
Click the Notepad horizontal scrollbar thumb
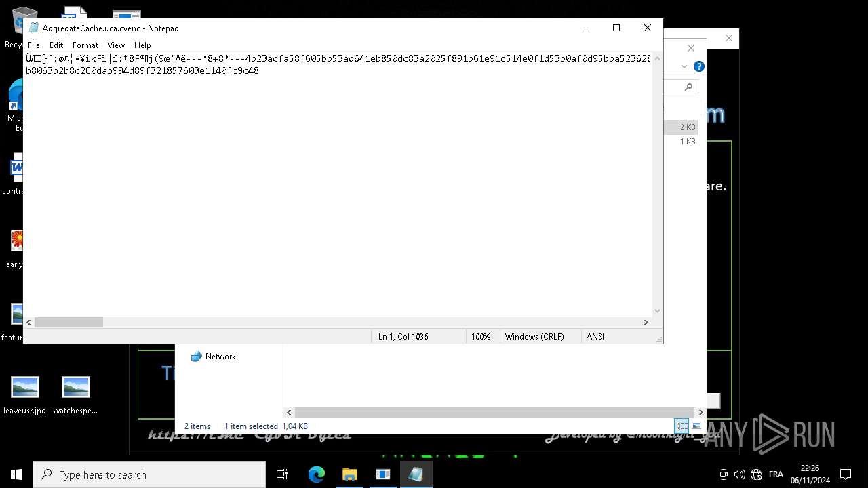click(68, 323)
